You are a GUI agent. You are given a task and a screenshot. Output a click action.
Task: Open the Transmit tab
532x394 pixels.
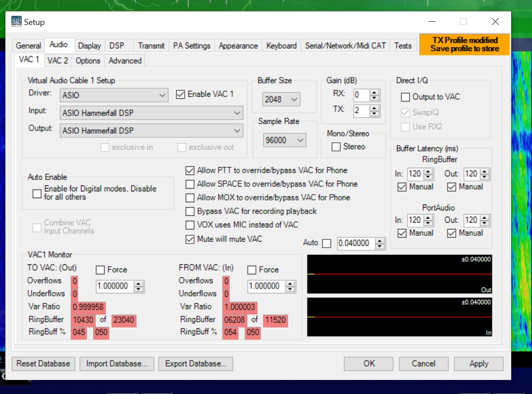(x=151, y=45)
